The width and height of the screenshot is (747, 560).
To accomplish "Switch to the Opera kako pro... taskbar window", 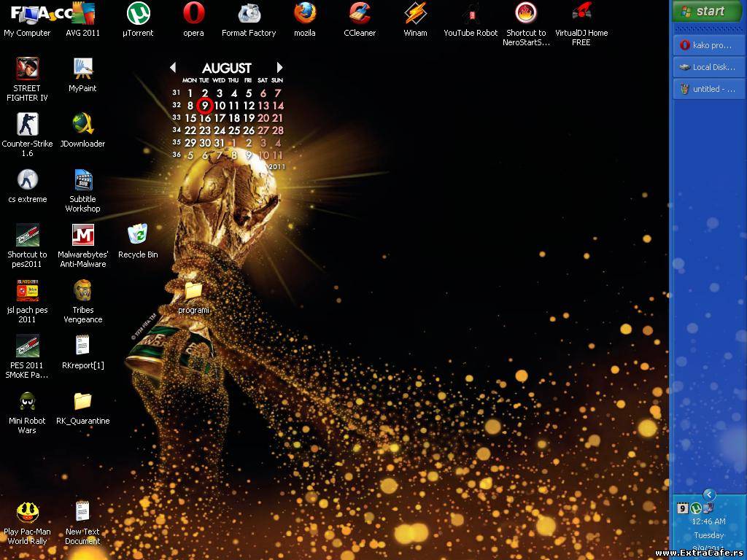I will click(x=709, y=45).
